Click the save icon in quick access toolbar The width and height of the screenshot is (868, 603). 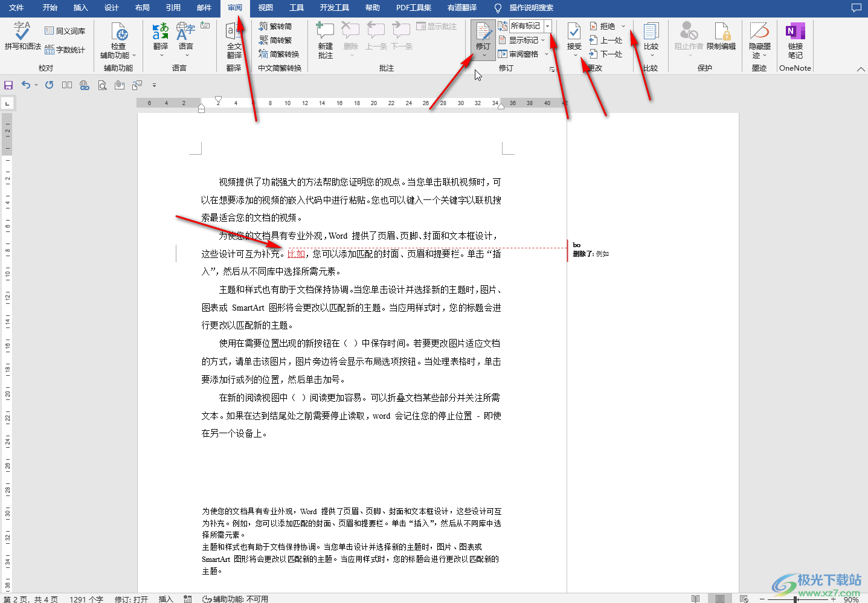[x=8, y=85]
